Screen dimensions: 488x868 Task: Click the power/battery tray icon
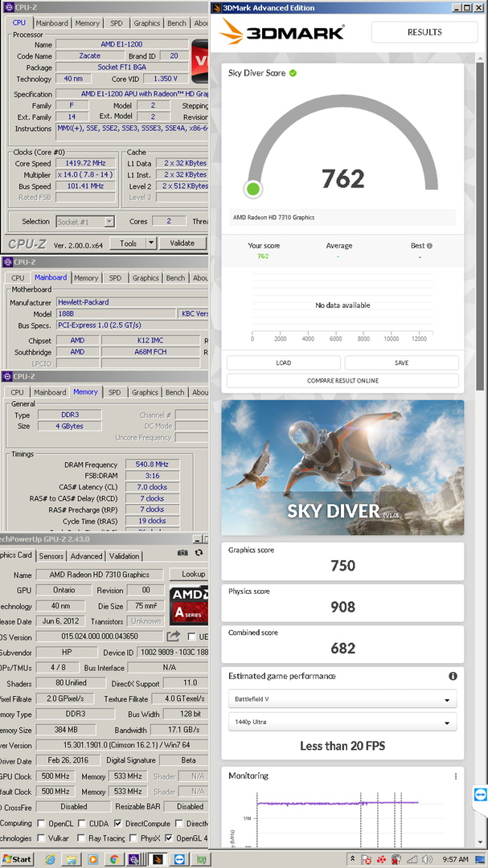click(396, 860)
